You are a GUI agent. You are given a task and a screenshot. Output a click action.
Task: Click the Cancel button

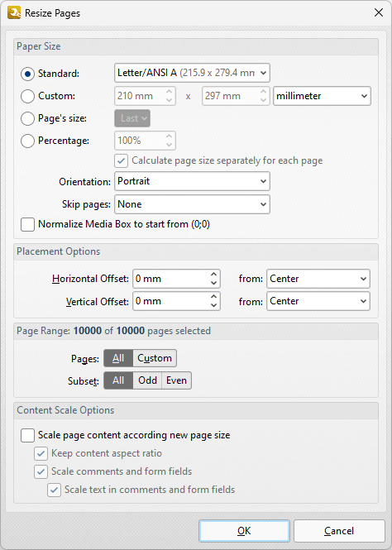[x=339, y=531]
